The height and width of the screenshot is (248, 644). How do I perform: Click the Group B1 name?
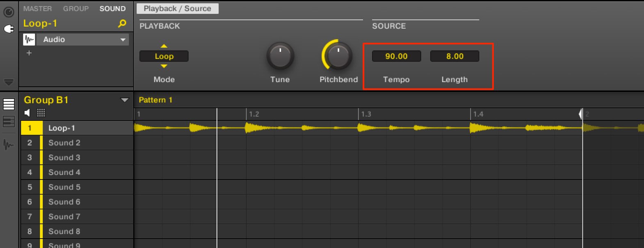click(46, 100)
